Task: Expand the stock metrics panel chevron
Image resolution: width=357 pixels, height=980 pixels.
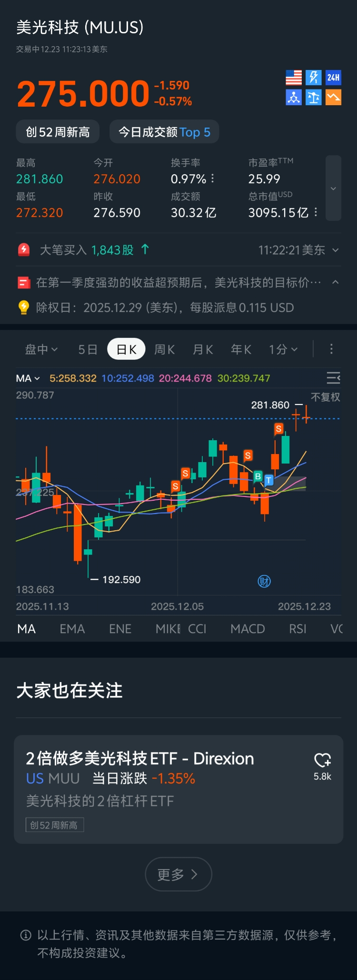Action: tap(333, 188)
